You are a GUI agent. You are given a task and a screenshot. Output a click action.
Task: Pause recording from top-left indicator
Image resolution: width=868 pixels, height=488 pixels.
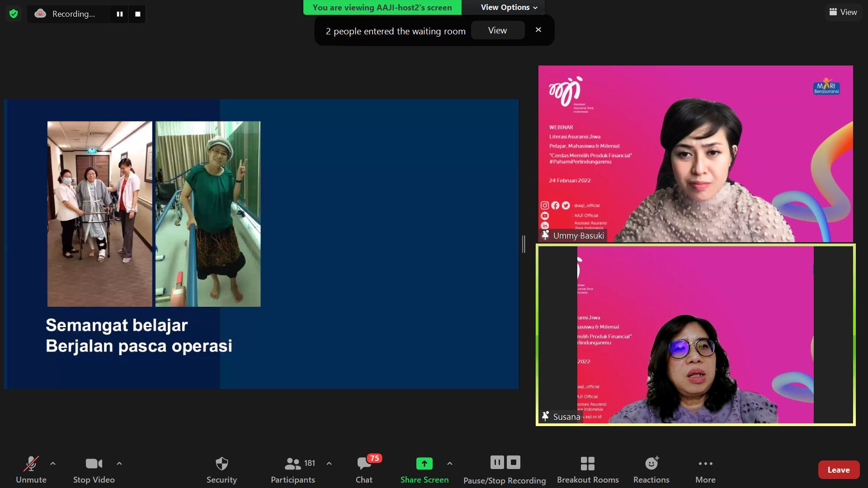(120, 14)
